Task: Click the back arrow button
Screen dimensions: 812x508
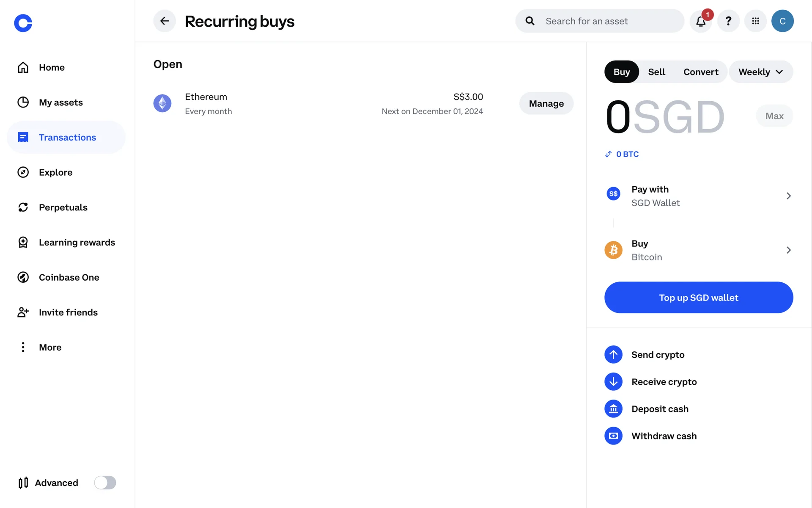Action: (165, 21)
